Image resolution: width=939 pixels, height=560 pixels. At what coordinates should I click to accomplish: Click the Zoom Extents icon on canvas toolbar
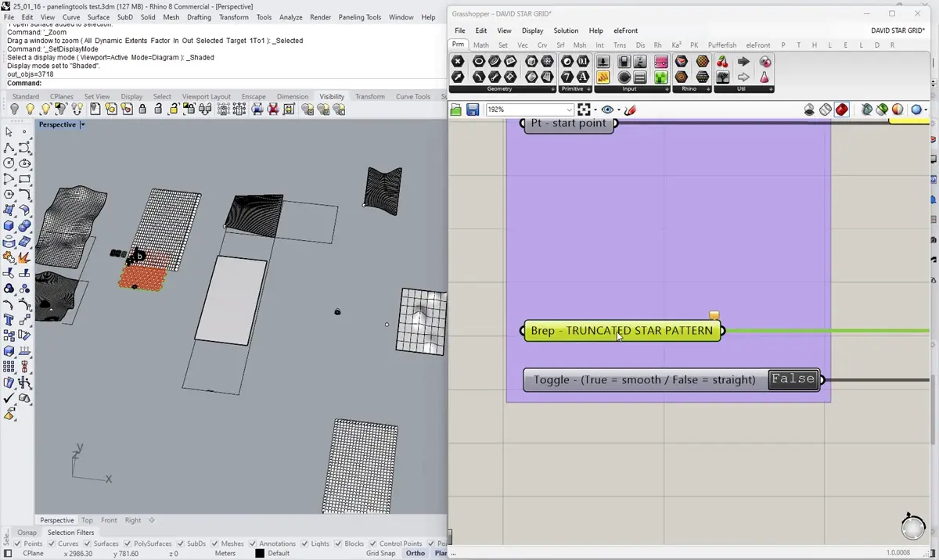pos(584,110)
